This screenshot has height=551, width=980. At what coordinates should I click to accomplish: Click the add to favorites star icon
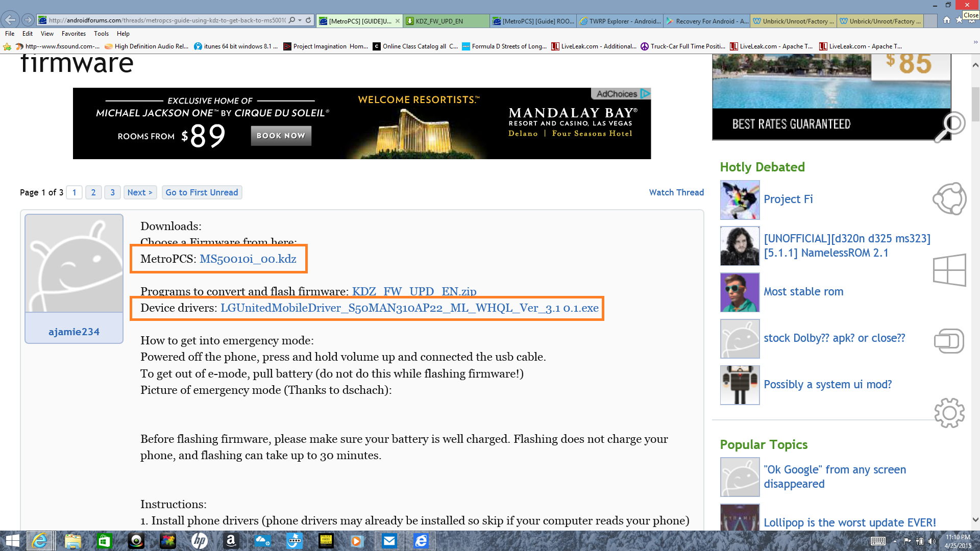(7, 46)
